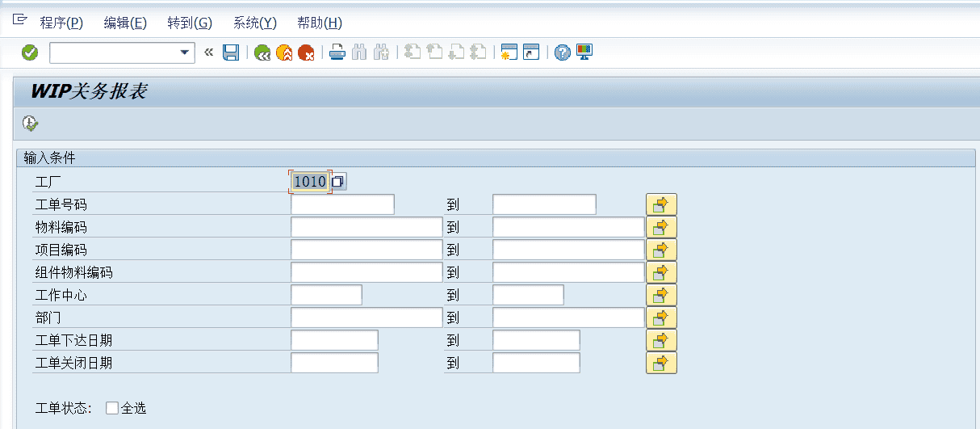Click multiple selection button for 工单号码

[x=661, y=204]
